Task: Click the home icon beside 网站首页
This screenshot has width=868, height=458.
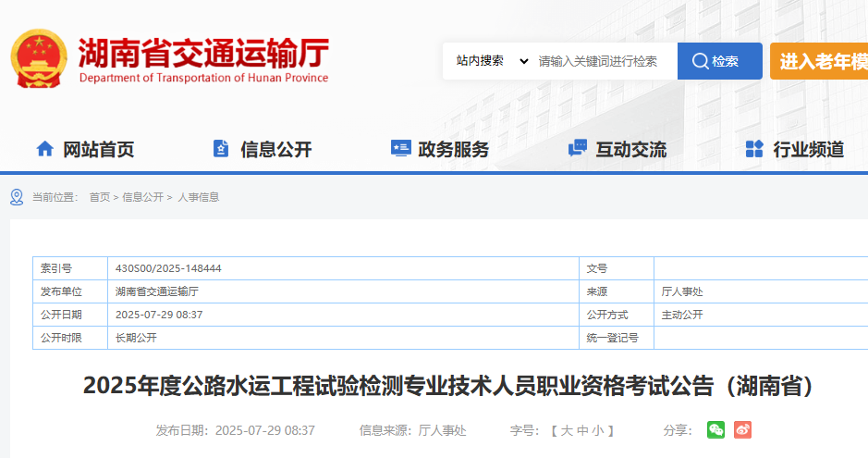Action: tap(44, 148)
